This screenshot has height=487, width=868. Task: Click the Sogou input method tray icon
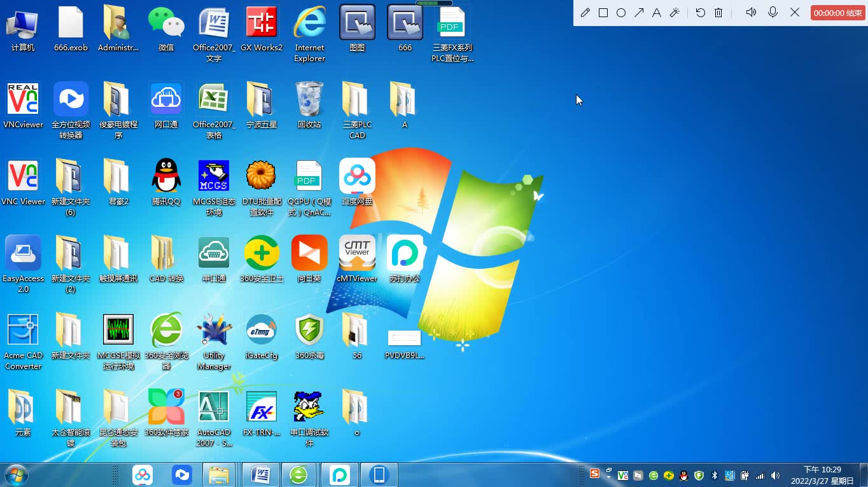coord(595,474)
